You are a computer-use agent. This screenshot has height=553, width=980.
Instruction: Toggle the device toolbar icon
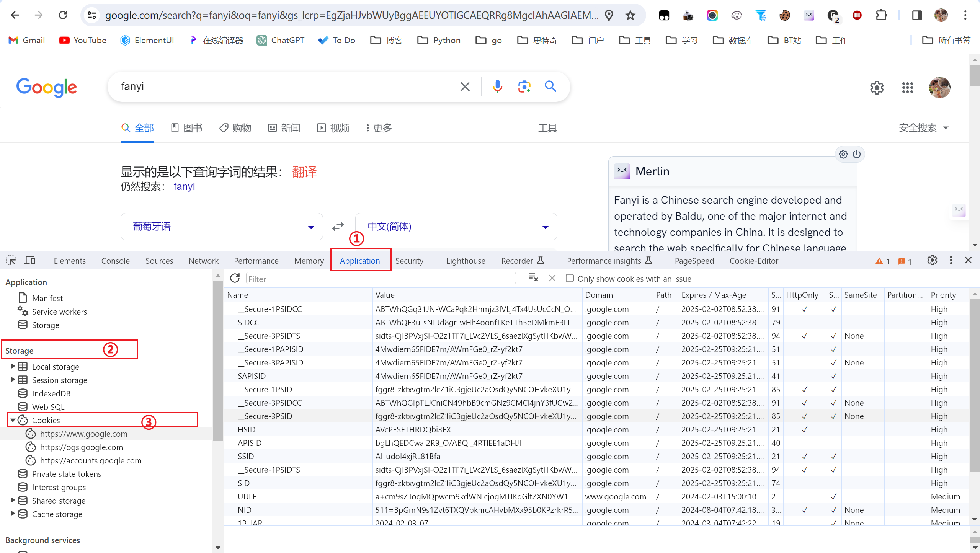[30, 261]
